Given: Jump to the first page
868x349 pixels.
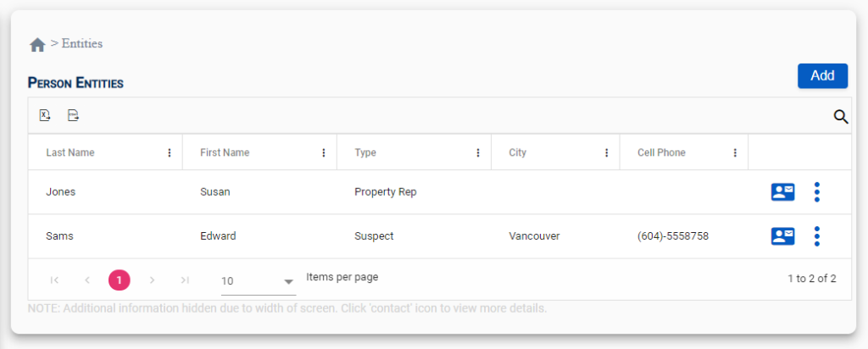Looking at the screenshot, I should [x=54, y=280].
